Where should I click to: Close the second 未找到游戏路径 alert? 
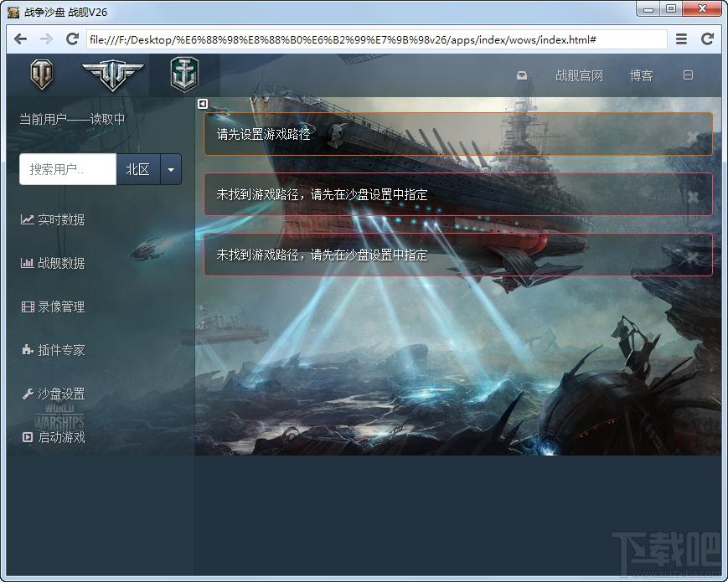692,256
